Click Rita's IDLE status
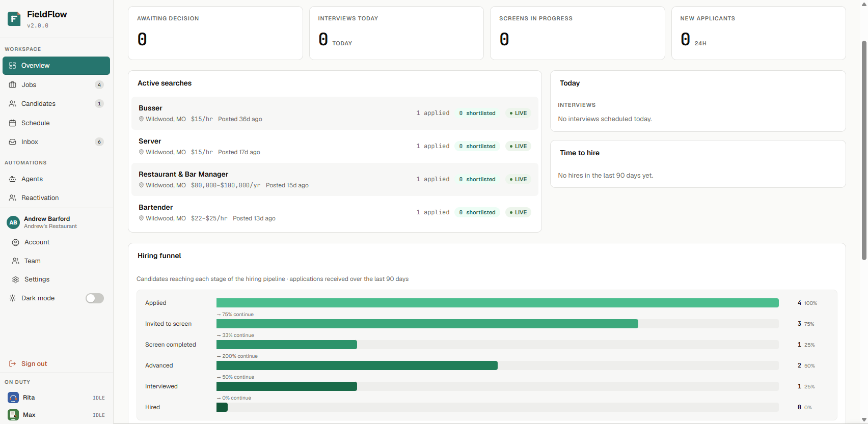This screenshot has height=424, width=868. tap(99, 398)
